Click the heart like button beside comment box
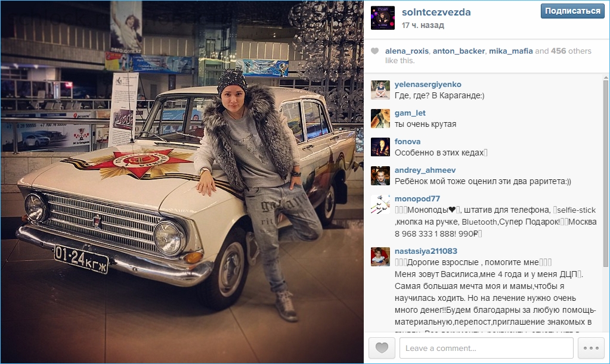Screen dimensions: 610x364 [x=382, y=348]
